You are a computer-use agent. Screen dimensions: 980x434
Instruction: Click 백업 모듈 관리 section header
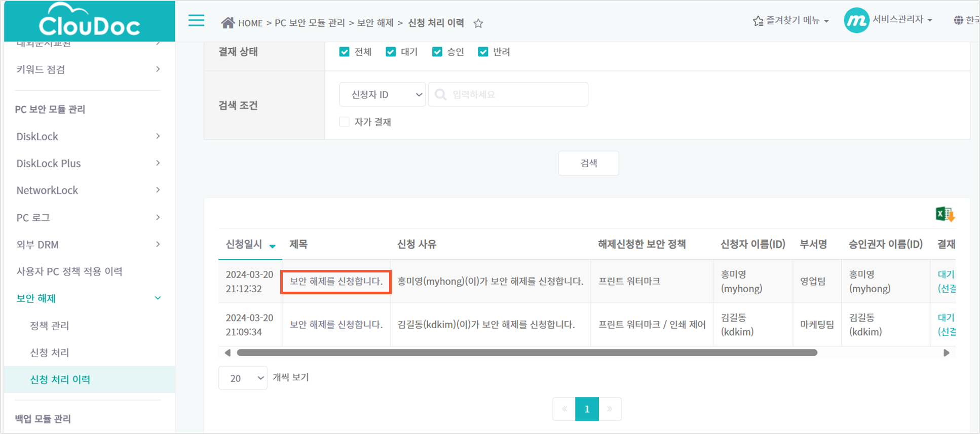(43, 419)
